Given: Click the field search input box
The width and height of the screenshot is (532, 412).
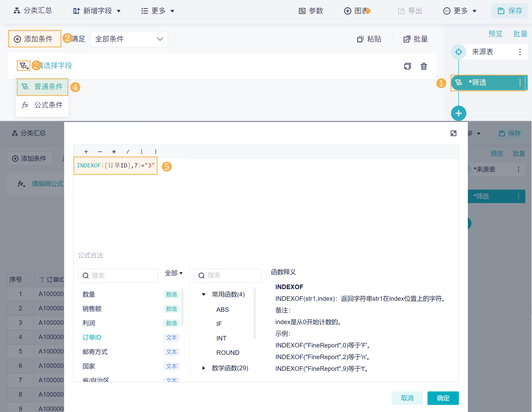Looking at the screenshot, I should pyautogui.click(x=118, y=276).
